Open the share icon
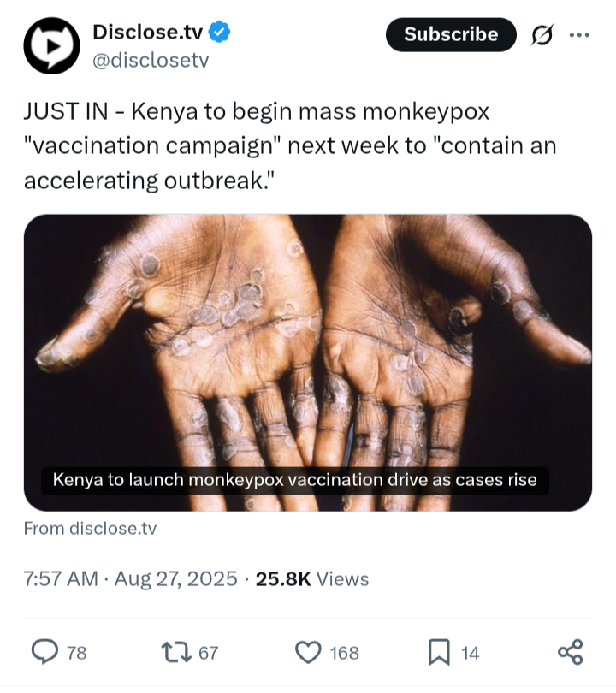 570,652
